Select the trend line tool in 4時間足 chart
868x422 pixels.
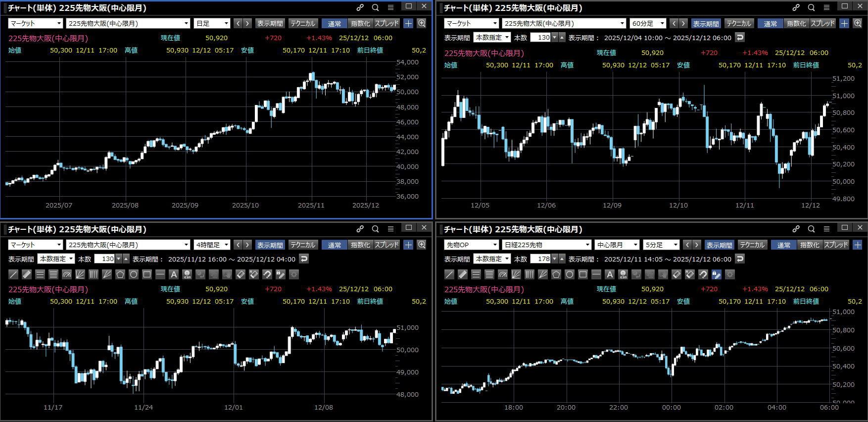tap(13, 274)
